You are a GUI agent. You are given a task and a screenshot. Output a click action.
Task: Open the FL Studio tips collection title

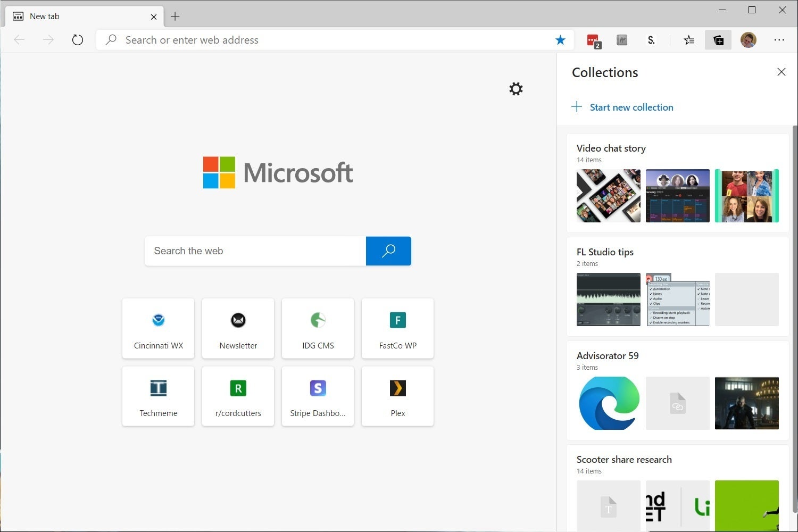click(605, 252)
